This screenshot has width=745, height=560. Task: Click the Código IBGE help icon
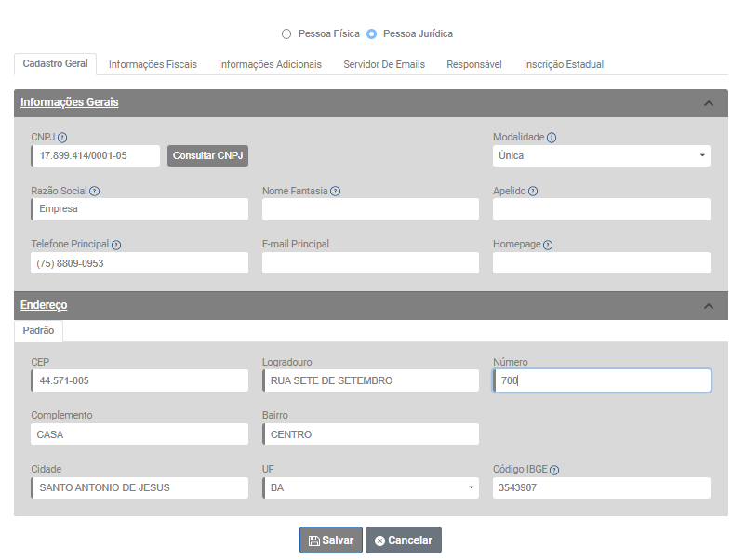point(554,471)
